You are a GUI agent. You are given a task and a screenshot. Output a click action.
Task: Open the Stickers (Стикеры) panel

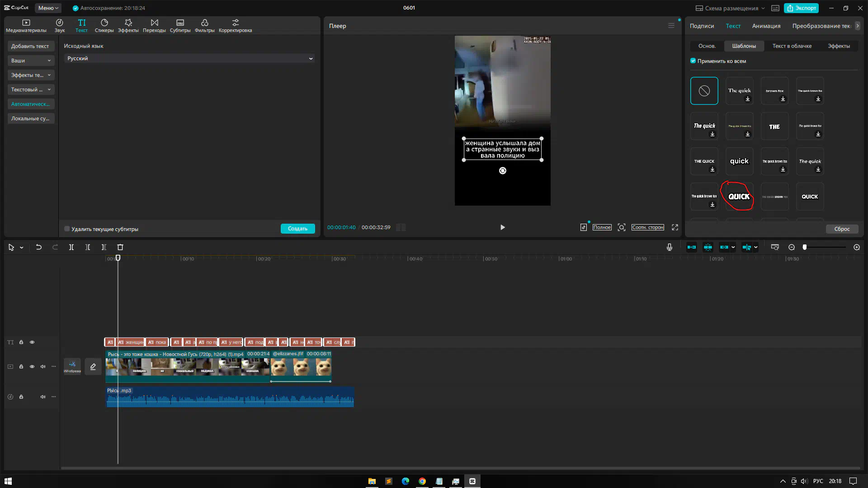(104, 25)
